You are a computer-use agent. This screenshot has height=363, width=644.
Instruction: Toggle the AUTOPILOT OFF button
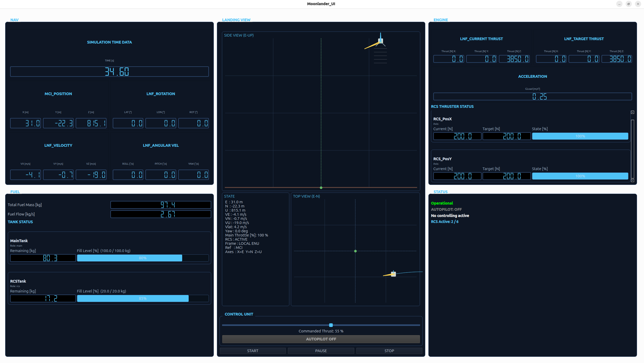(321, 339)
